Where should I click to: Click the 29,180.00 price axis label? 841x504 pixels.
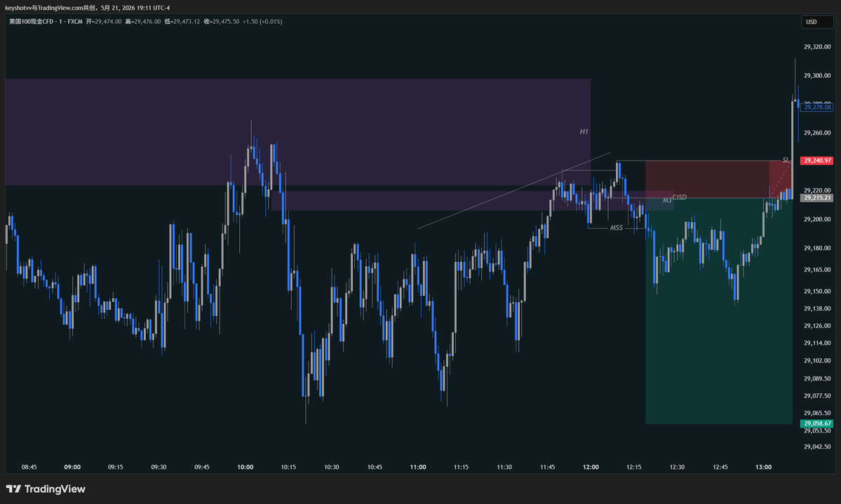(817, 248)
